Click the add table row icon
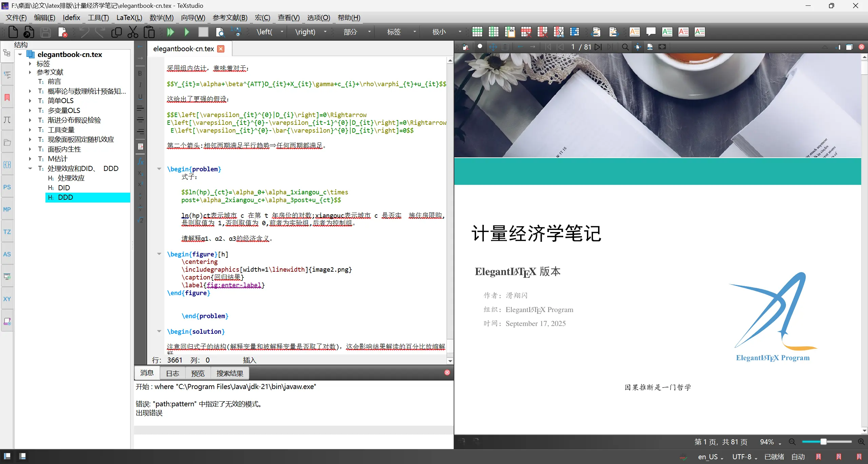 coord(477,32)
